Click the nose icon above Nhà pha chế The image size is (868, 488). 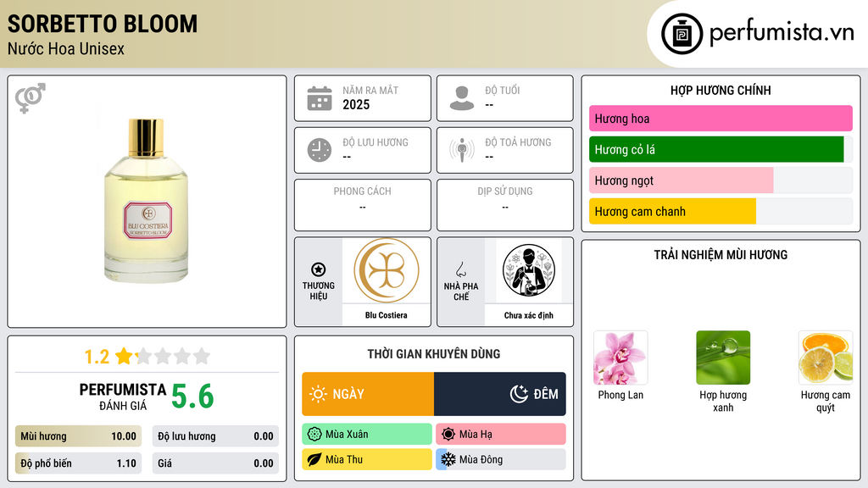pyautogui.click(x=460, y=269)
